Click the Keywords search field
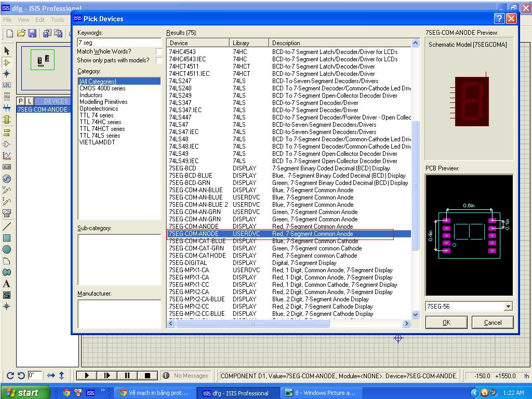Image resolution: width=532 pixels, height=399 pixels. [x=119, y=43]
